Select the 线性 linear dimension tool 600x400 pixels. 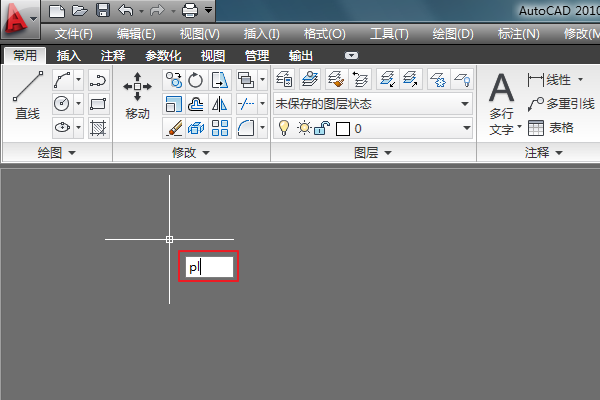click(x=551, y=80)
